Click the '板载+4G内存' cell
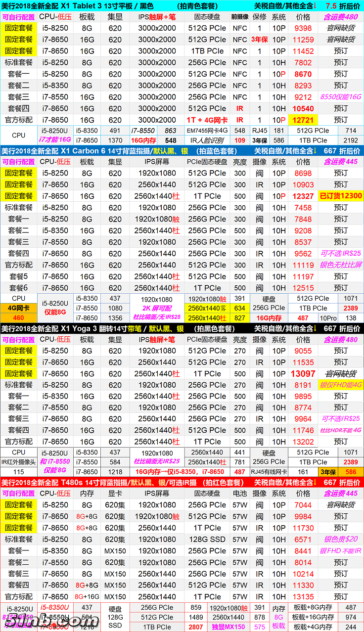 tap(313, 627)
